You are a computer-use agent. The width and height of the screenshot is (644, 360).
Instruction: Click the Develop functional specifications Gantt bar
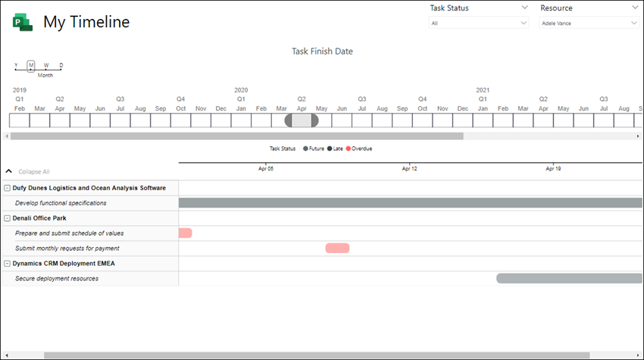tap(411, 202)
